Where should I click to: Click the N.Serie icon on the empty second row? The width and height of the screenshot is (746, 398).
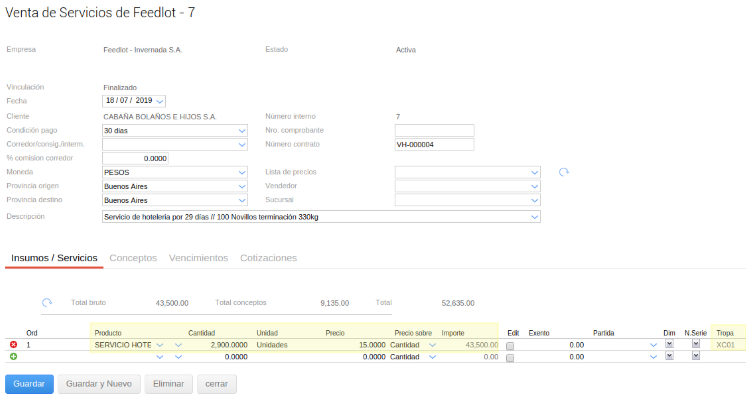pos(696,356)
